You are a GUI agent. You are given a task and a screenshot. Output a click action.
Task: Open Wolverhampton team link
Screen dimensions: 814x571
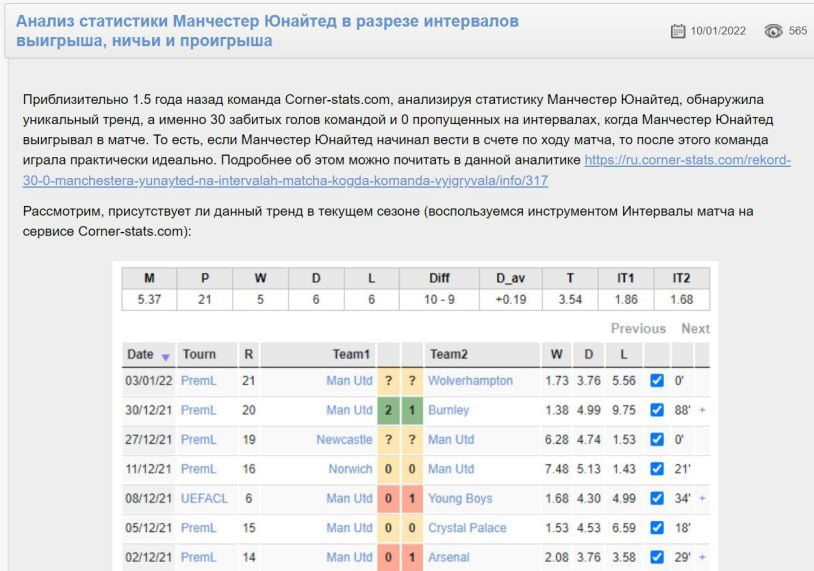coord(470,380)
